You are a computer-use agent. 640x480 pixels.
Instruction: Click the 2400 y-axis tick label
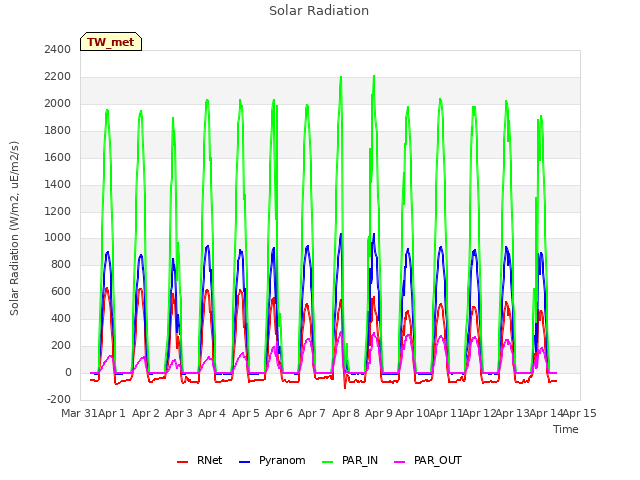coord(58,49)
